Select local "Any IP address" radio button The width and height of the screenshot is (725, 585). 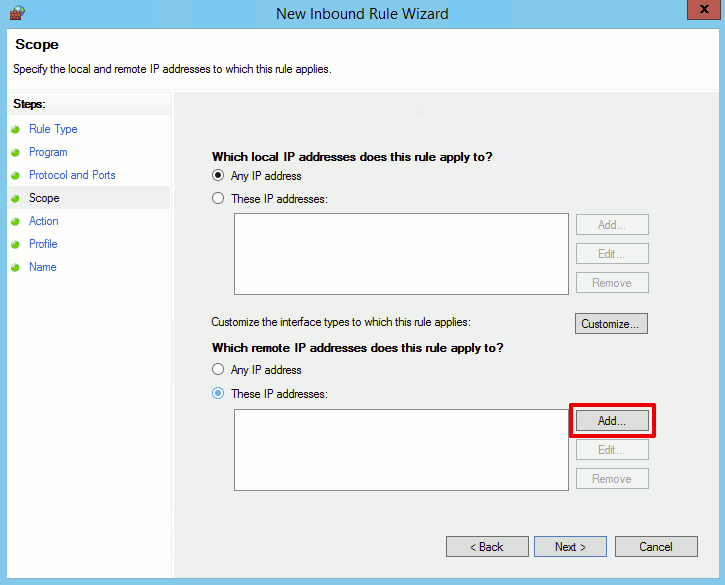218,176
